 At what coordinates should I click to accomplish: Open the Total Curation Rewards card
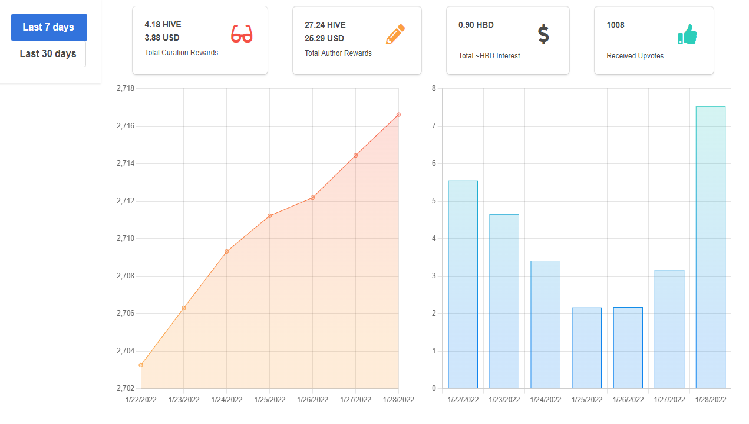200,41
